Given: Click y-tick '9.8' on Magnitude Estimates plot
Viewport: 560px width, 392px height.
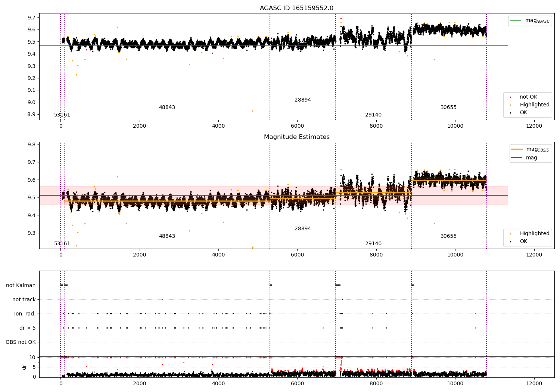Looking at the screenshot, I should pos(32,145).
